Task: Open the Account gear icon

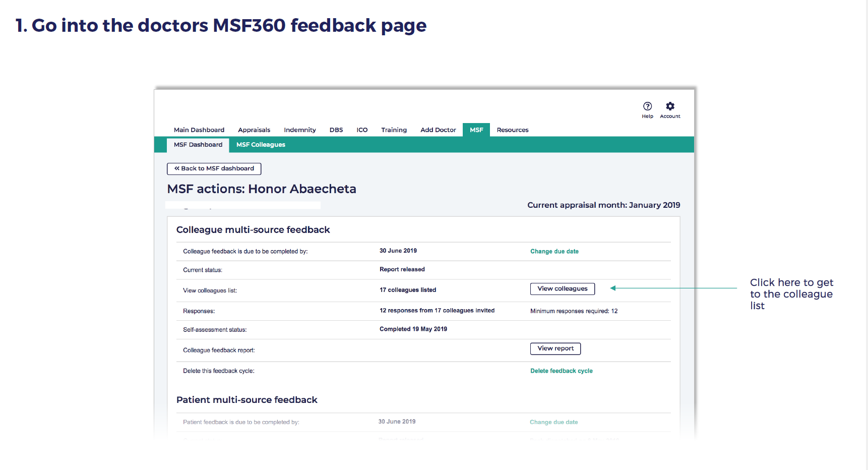Action: tap(670, 106)
